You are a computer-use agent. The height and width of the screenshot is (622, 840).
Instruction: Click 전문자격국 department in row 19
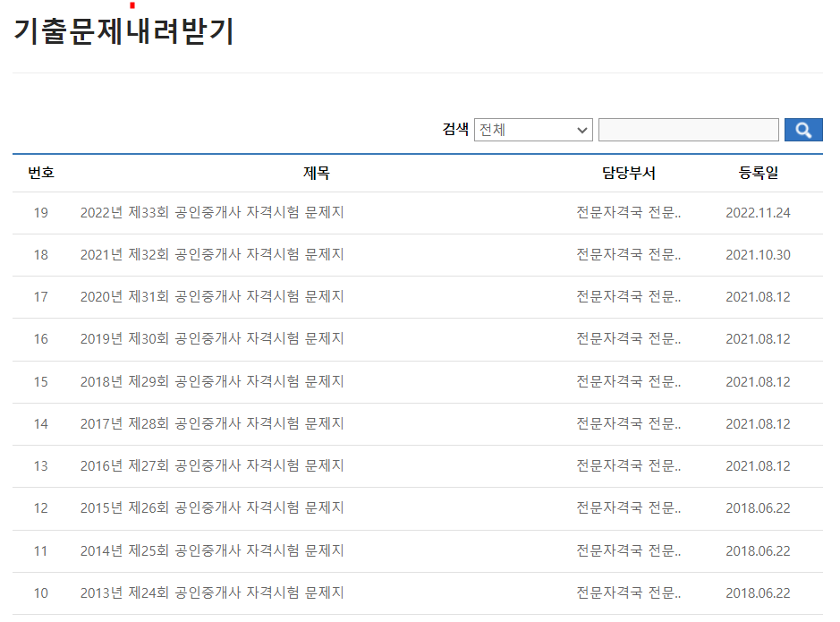628,213
